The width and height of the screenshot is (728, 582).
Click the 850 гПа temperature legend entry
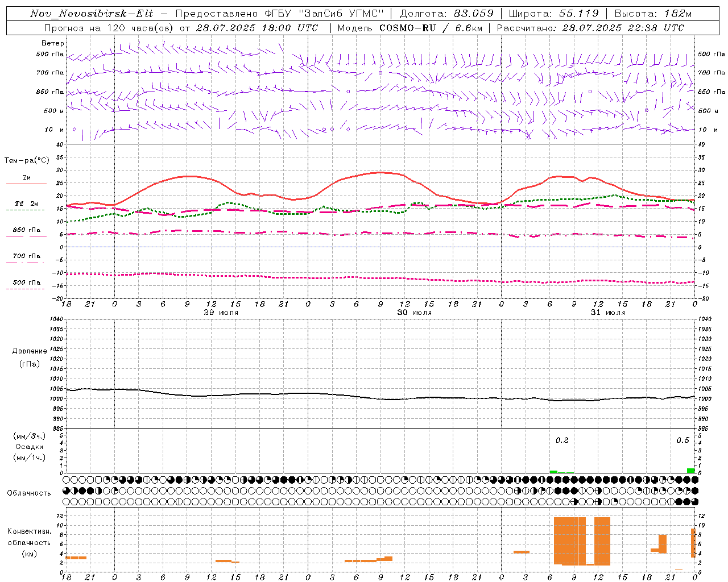(27, 230)
